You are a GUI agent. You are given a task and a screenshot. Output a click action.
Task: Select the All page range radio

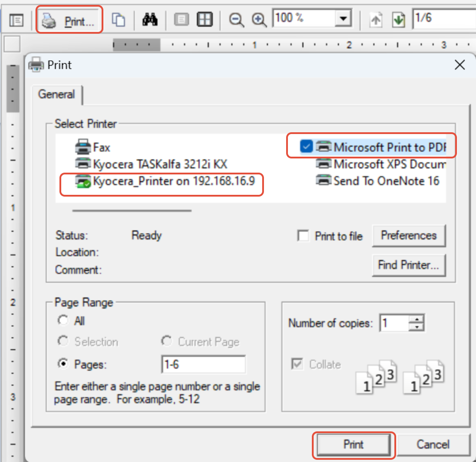click(63, 320)
